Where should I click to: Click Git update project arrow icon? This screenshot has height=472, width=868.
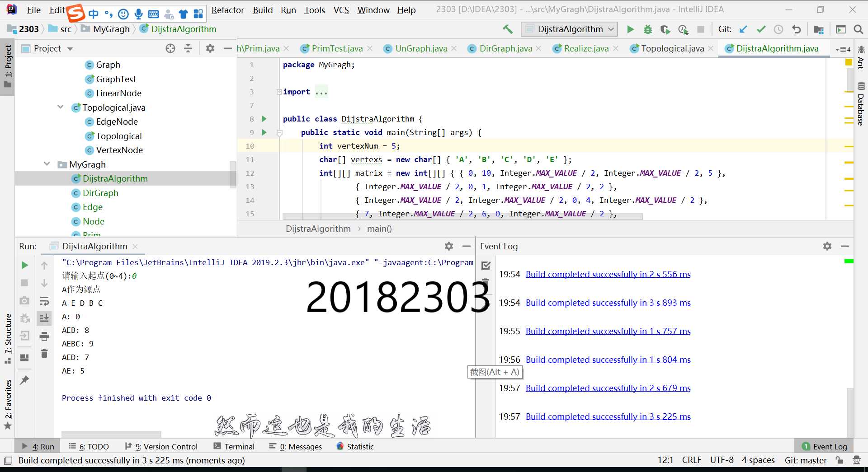[x=743, y=29]
